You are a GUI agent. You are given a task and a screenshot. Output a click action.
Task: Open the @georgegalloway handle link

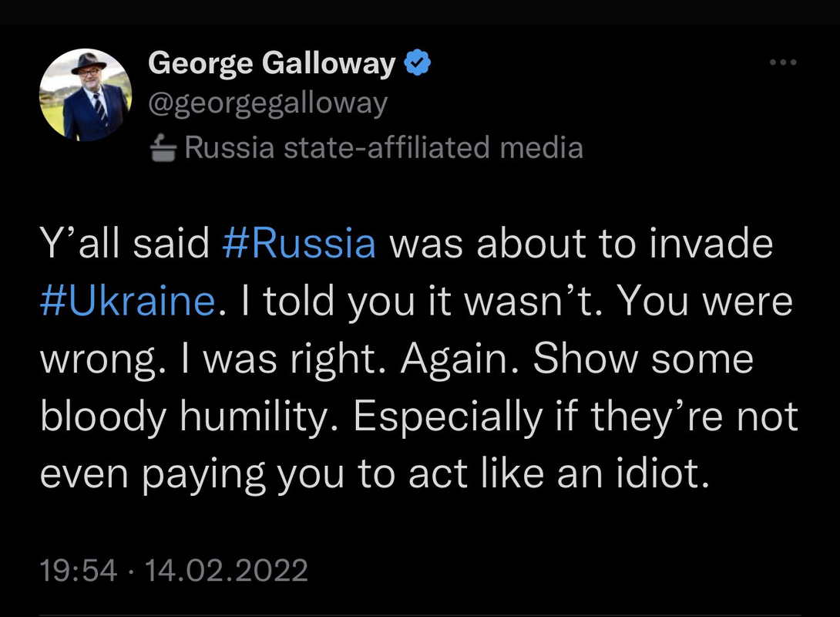click(x=267, y=103)
